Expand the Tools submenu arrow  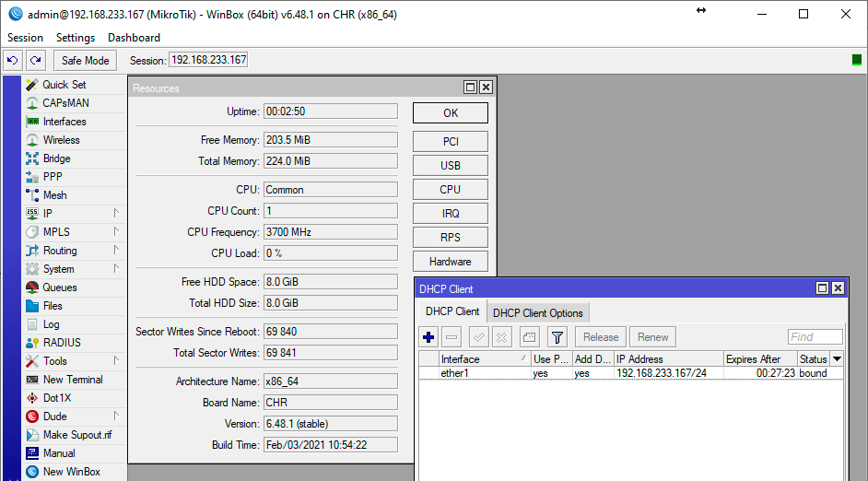(116, 360)
